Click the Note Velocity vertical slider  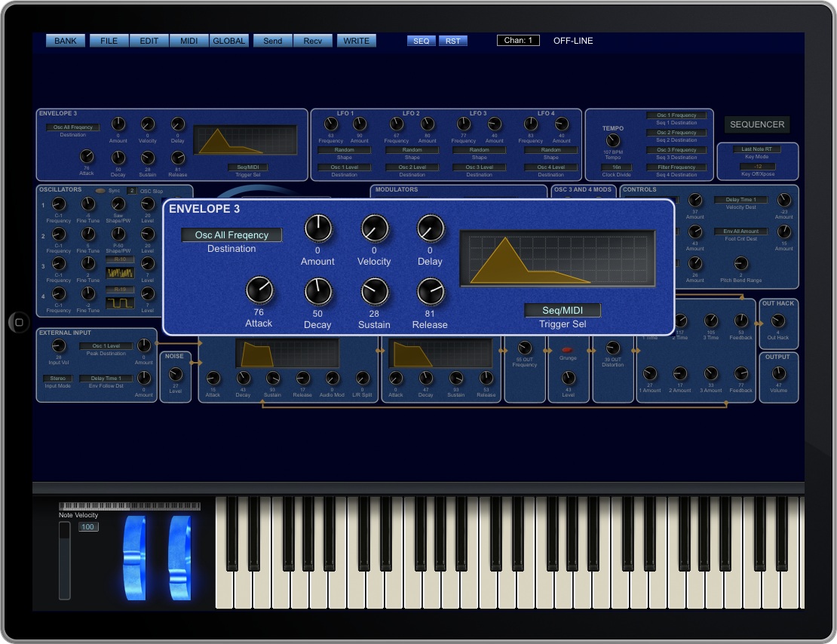pyautogui.click(x=65, y=560)
